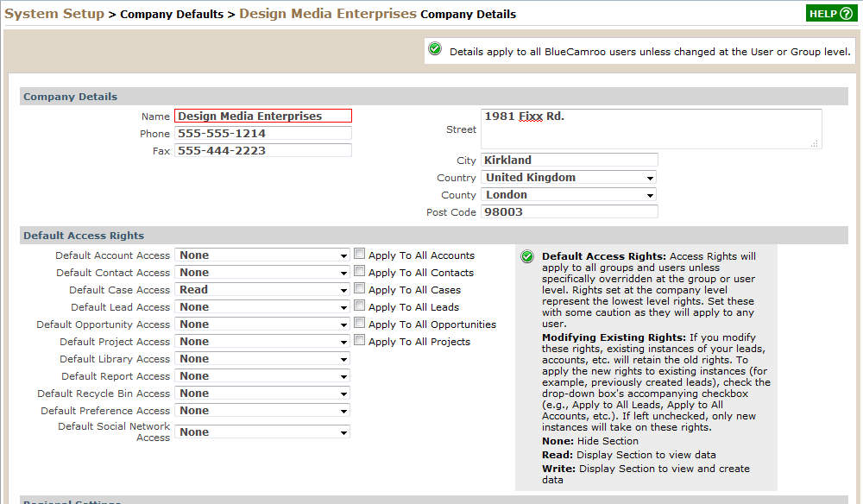Open the Default Preference Access dropdown
This screenshot has width=863, height=504.
click(x=262, y=411)
